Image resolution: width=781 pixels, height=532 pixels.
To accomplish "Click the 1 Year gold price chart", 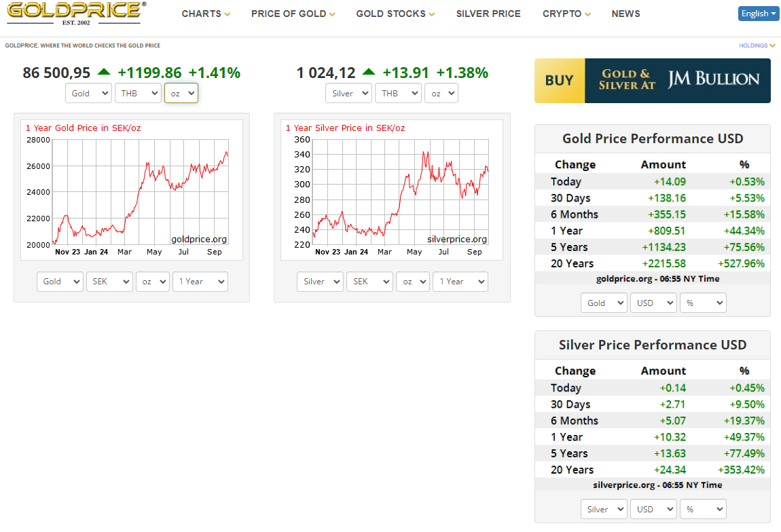I will 132,190.
